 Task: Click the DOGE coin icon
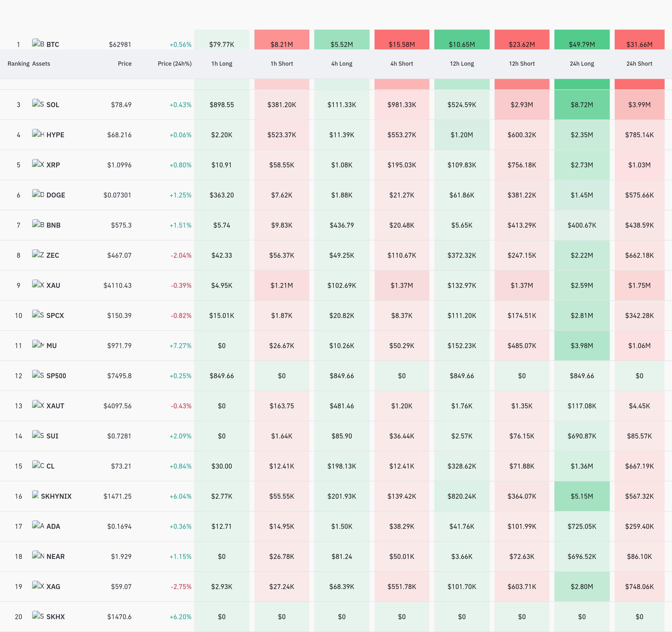point(38,194)
